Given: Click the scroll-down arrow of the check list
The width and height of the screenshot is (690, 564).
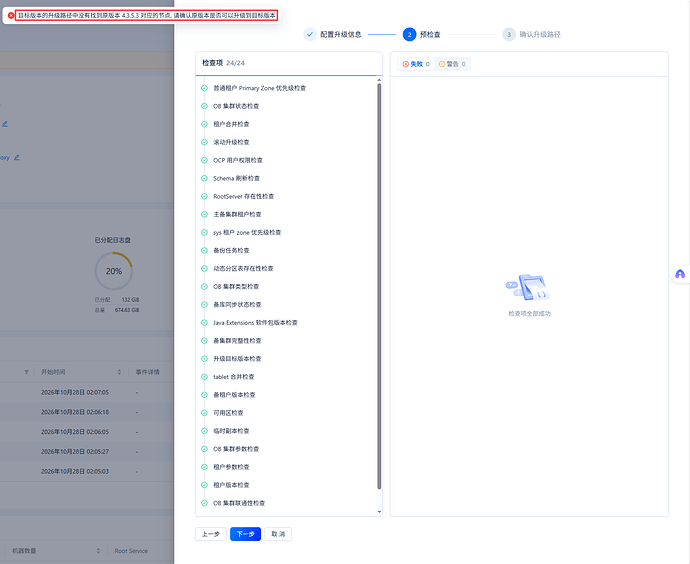Looking at the screenshot, I should 379,512.
